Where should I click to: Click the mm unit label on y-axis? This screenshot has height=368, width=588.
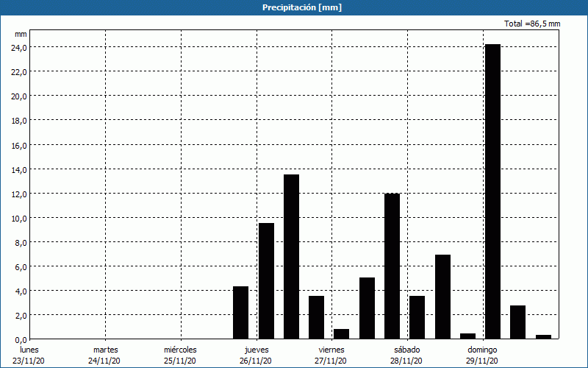coord(21,35)
